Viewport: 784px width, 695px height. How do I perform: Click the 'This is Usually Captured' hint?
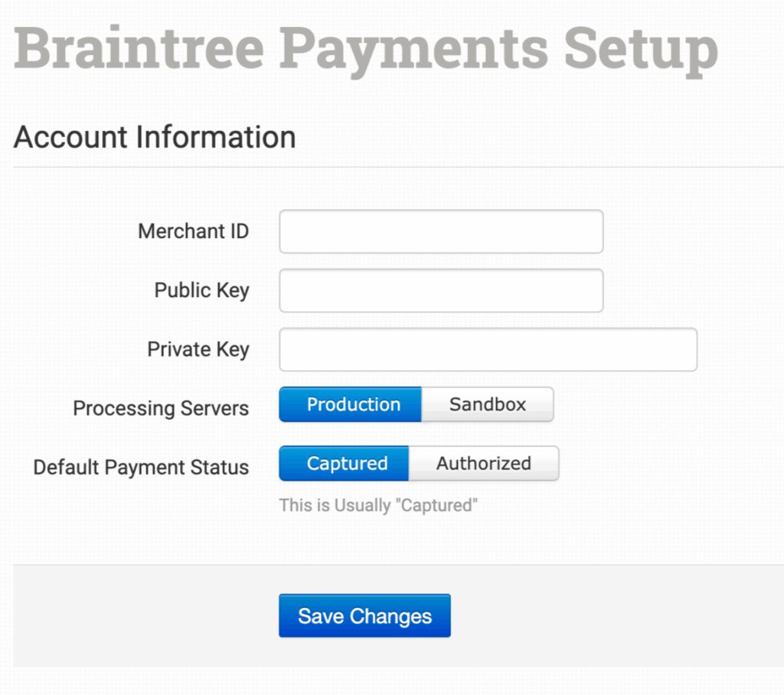pos(378,505)
